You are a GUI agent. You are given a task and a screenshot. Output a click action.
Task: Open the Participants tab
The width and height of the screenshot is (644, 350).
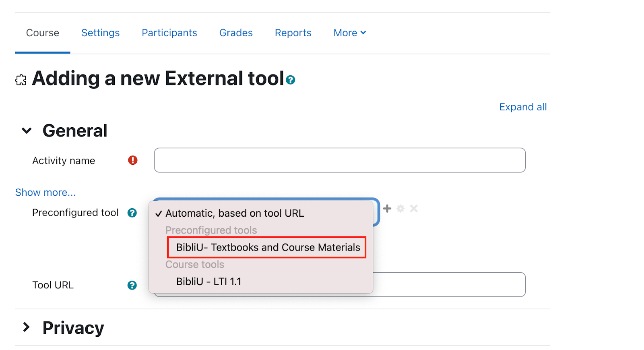coord(169,33)
